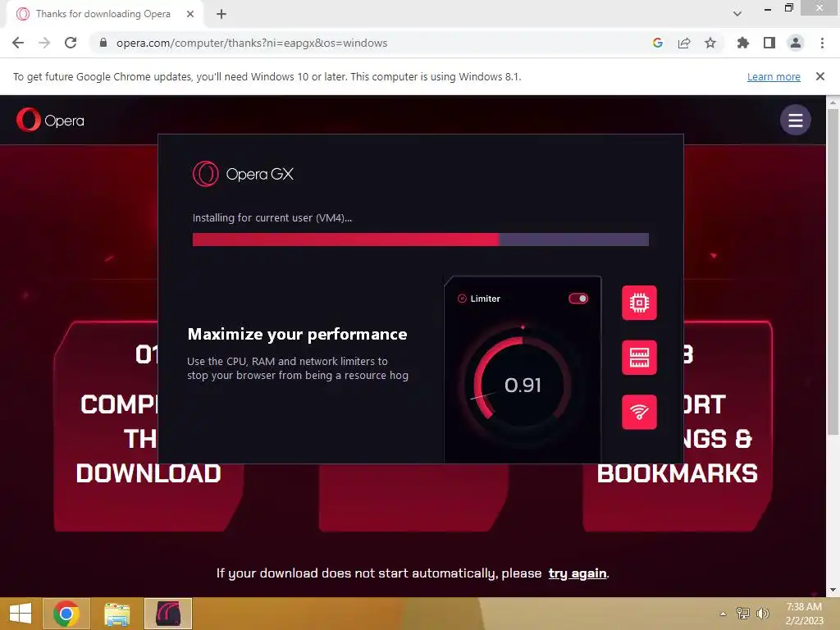Go forward in browser history

(44, 43)
